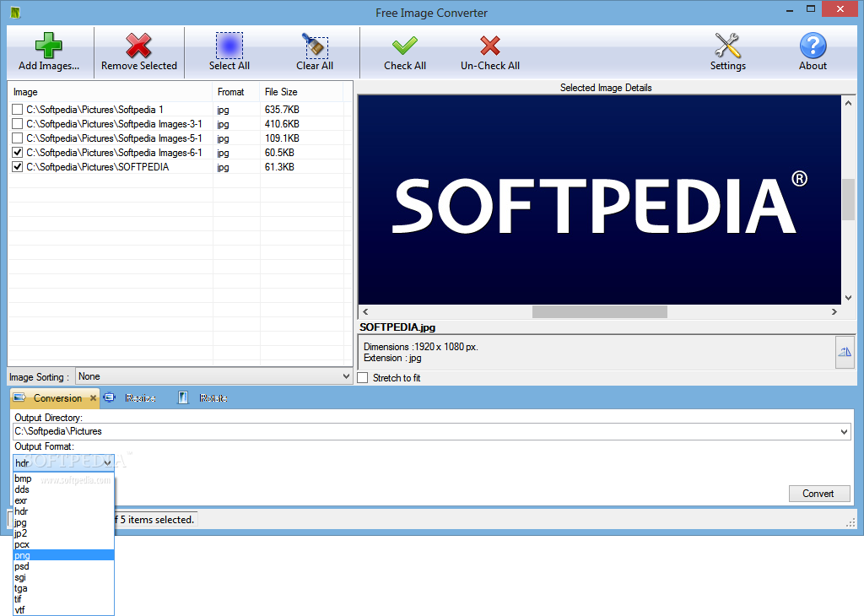Viewport: 864px width, 616px height.
Task: Check the box for Softpedia Images-5-1
Action: click(18, 138)
